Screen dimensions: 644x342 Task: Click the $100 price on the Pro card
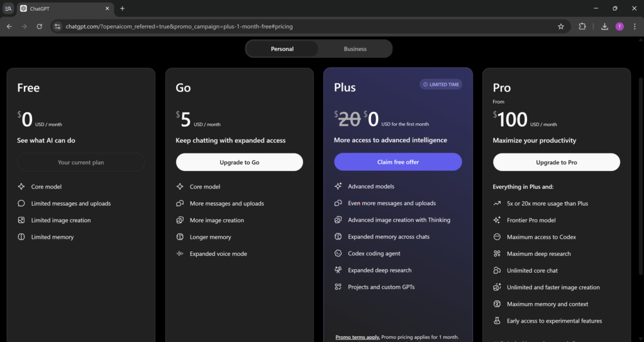pyautogui.click(x=510, y=119)
